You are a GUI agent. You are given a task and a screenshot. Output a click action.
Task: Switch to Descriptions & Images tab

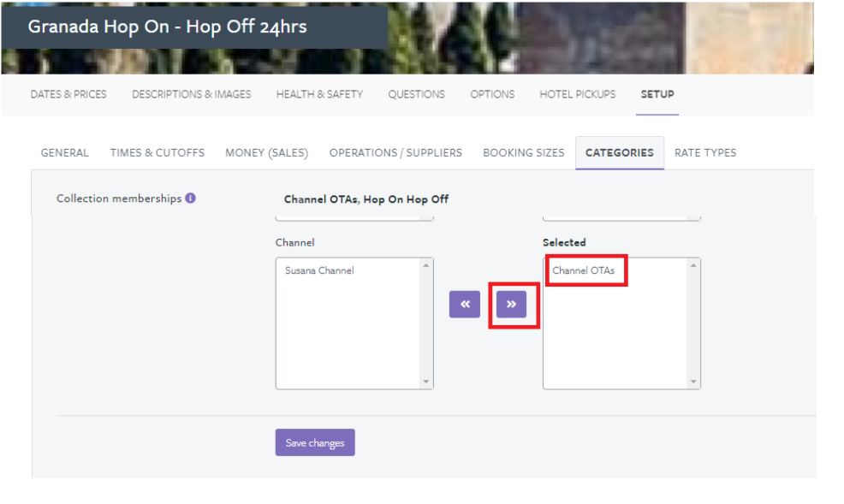pyautogui.click(x=191, y=94)
